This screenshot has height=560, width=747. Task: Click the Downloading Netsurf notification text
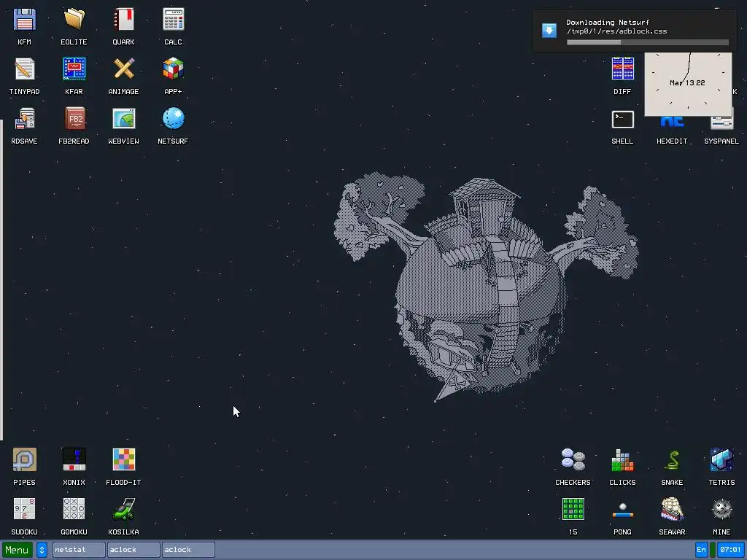(x=608, y=23)
